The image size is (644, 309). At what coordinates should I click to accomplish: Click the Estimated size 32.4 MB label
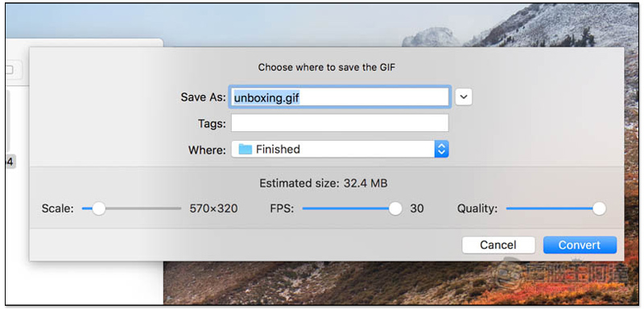coord(324,183)
